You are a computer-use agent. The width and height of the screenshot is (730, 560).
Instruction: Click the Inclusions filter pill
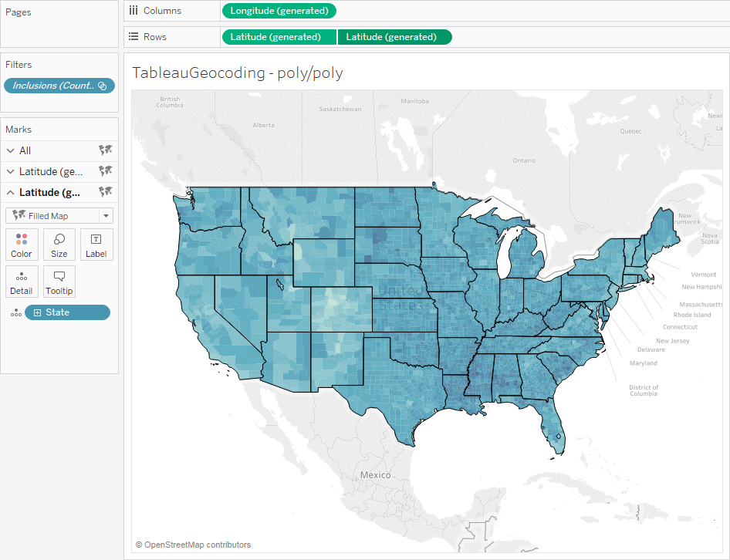pyautogui.click(x=53, y=86)
